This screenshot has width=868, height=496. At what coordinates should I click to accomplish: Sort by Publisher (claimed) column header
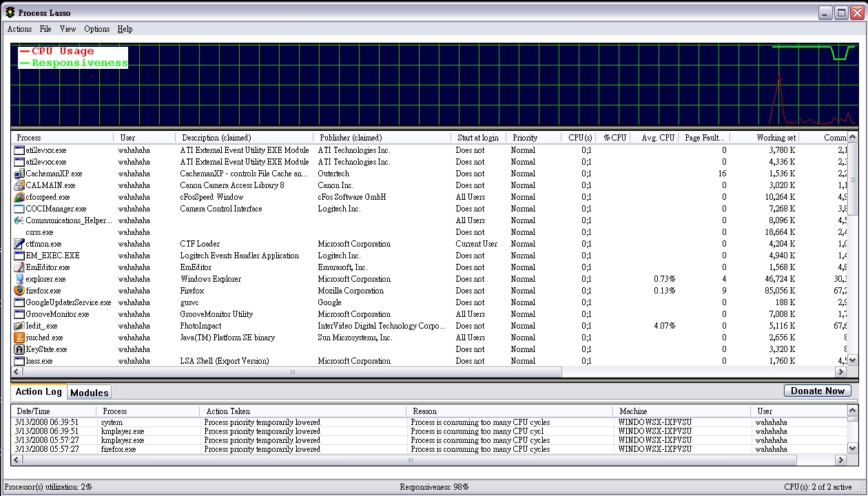pos(382,138)
